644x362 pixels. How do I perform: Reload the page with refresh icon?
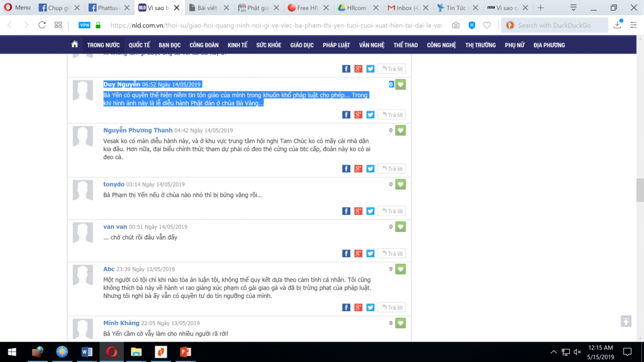pyautogui.click(x=42, y=25)
